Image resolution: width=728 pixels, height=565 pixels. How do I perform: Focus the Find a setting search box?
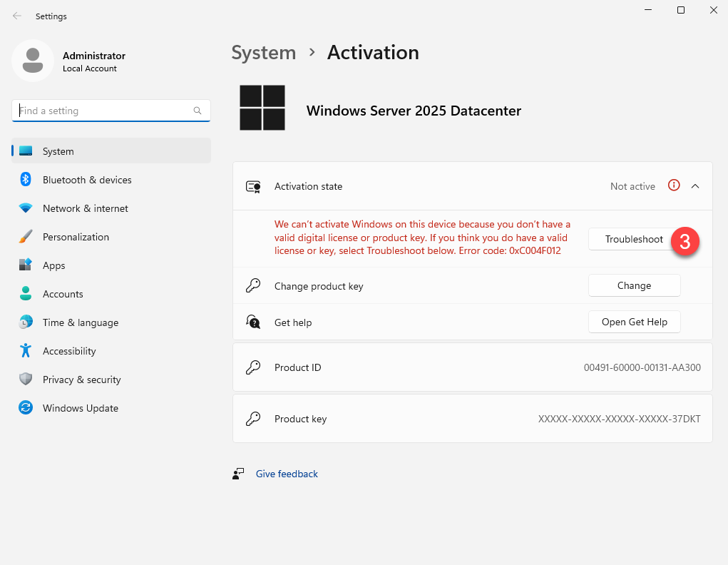point(103,111)
